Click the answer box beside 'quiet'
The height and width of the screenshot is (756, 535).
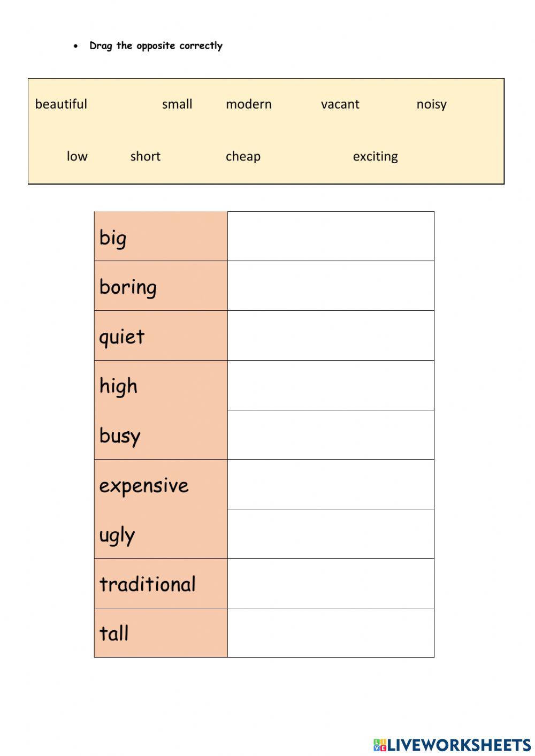(x=331, y=335)
